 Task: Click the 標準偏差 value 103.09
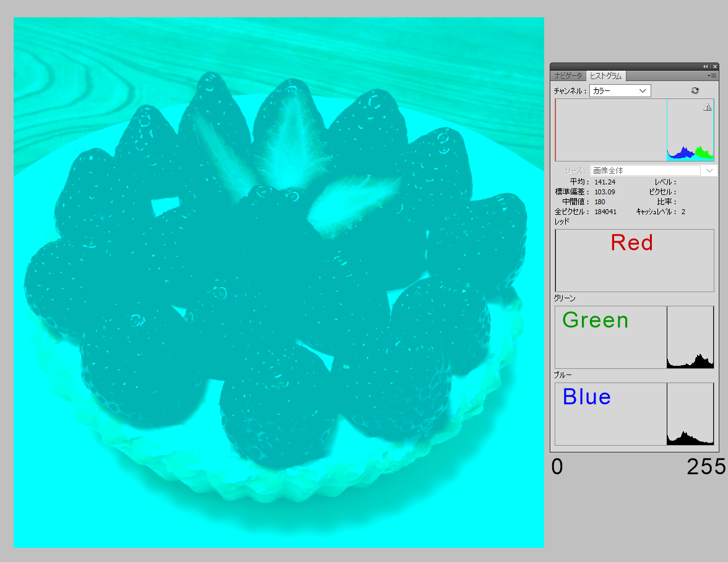click(x=604, y=192)
